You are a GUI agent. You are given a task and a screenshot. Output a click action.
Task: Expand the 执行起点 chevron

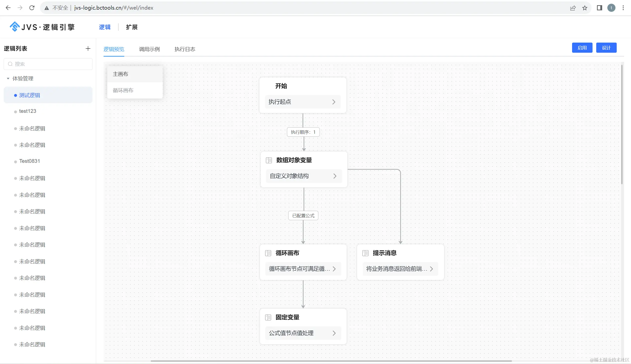334,102
